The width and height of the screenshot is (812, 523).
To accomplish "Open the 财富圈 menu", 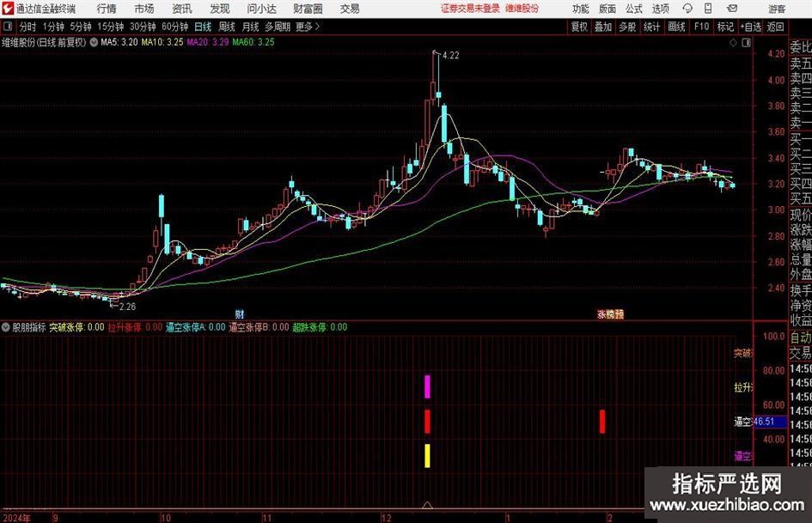I will pos(308,9).
